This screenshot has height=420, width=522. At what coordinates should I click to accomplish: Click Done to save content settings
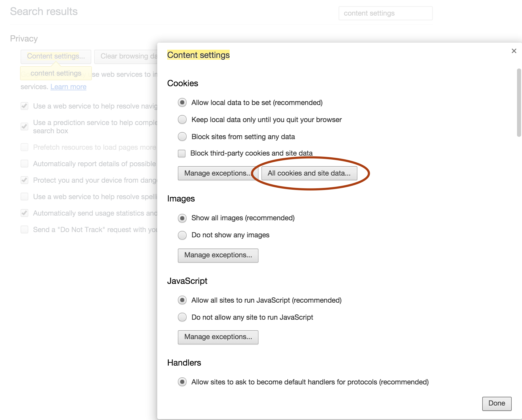497,403
